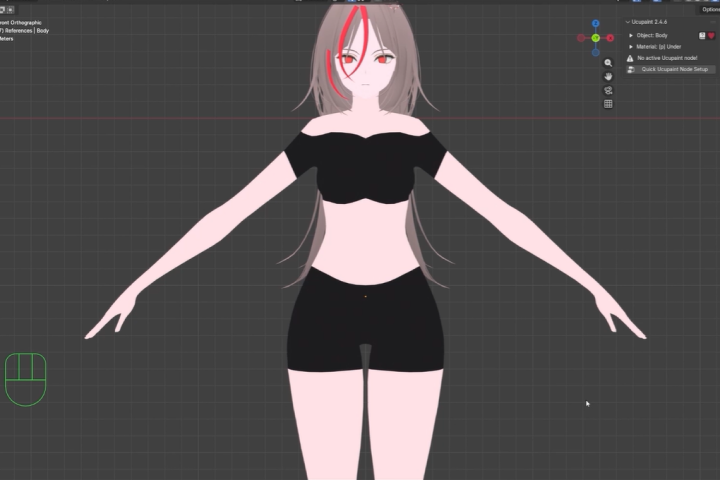Click the 'Orthographic' view label text

[25, 23]
